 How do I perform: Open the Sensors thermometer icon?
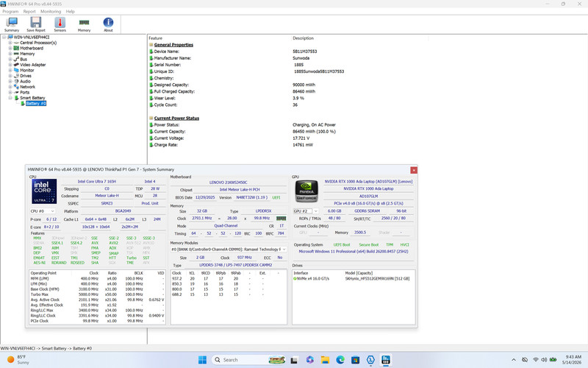60,23
